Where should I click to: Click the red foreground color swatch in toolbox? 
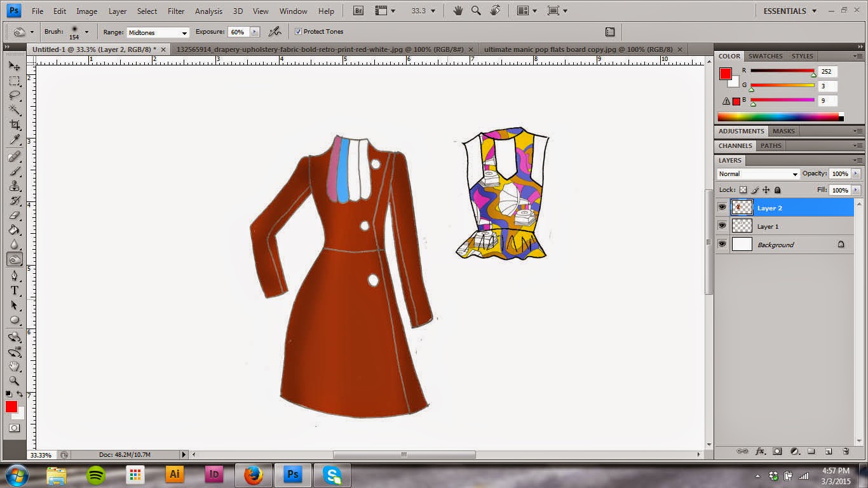(x=11, y=407)
